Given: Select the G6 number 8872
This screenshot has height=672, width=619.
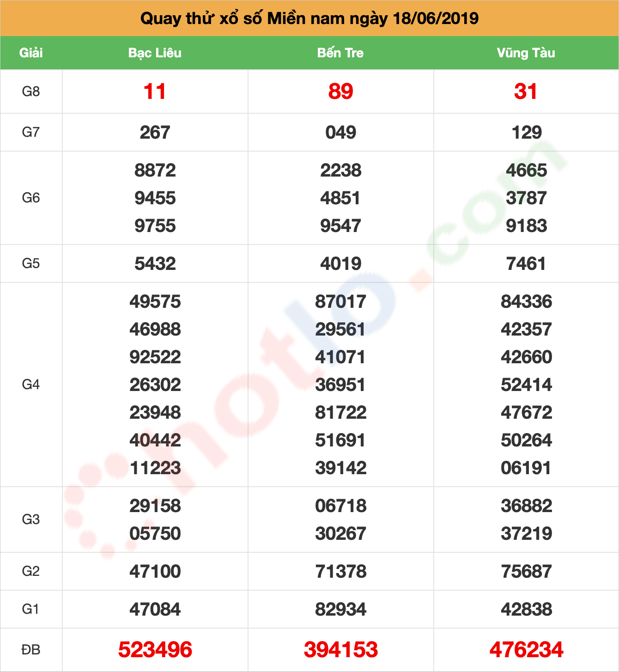Looking at the screenshot, I should click(x=155, y=171).
